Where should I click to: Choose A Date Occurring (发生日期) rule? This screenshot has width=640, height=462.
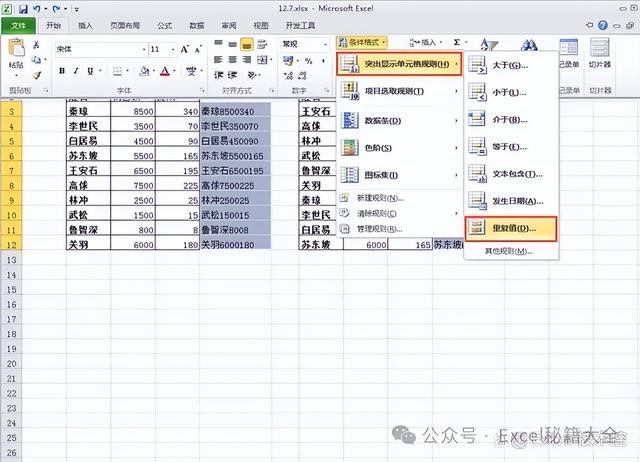[x=511, y=201]
